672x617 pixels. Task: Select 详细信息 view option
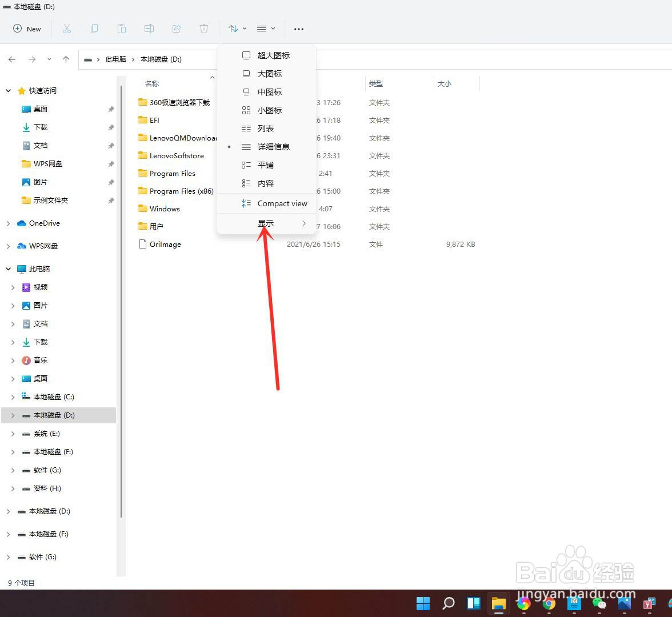tap(266, 147)
